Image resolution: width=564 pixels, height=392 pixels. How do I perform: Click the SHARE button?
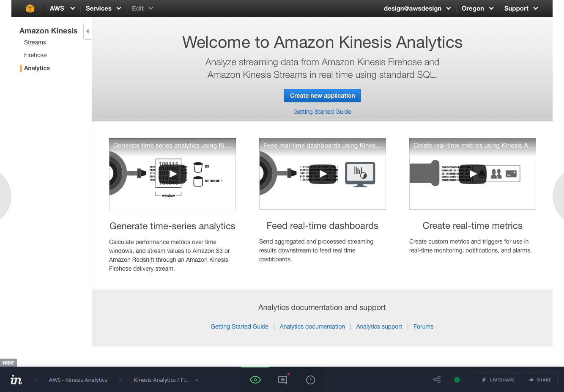tap(540, 380)
